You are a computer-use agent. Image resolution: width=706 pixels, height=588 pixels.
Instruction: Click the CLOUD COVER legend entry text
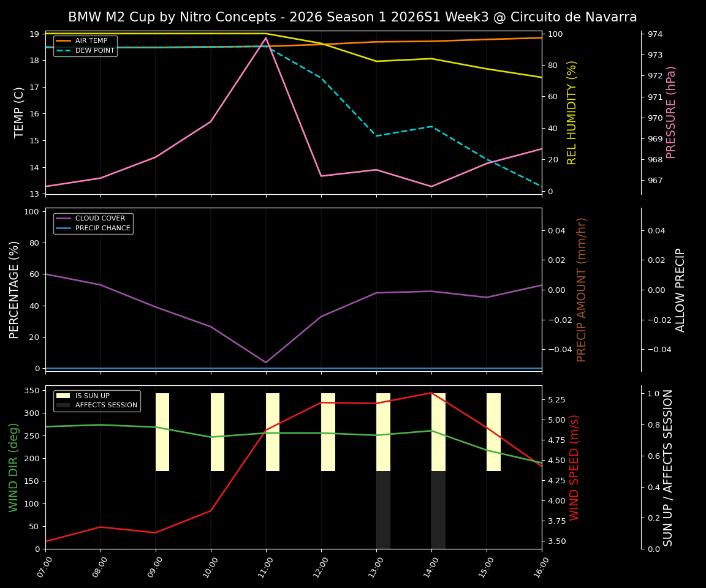coord(100,218)
